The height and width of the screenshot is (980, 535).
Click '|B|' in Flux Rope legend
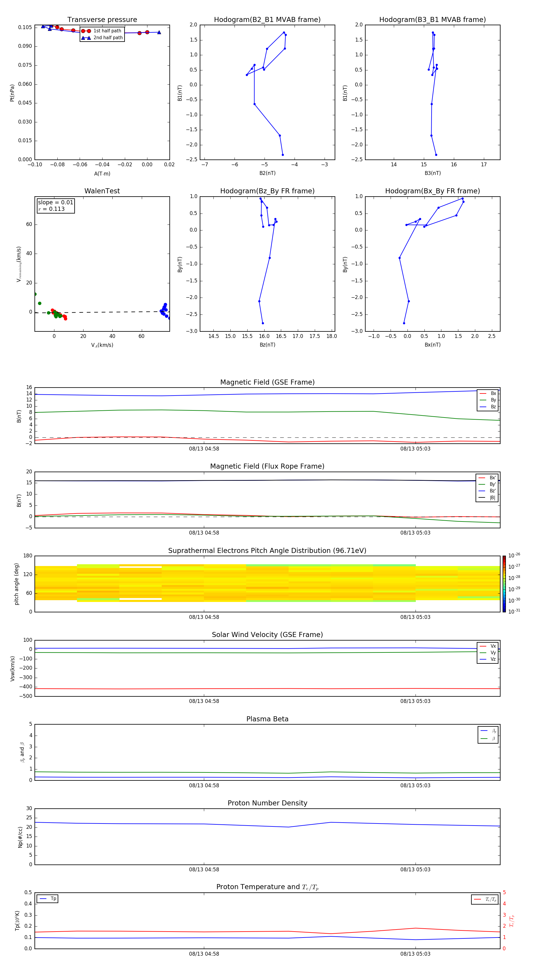[492, 498]
